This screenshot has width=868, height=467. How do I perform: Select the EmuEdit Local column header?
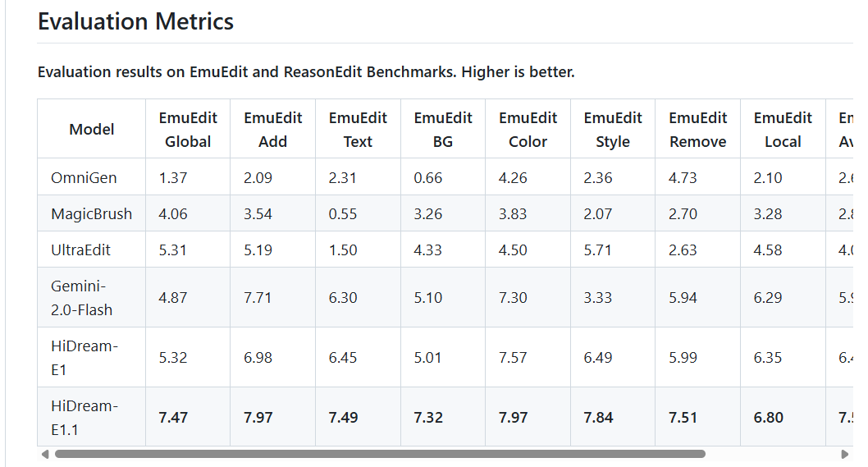click(x=783, y=129)
